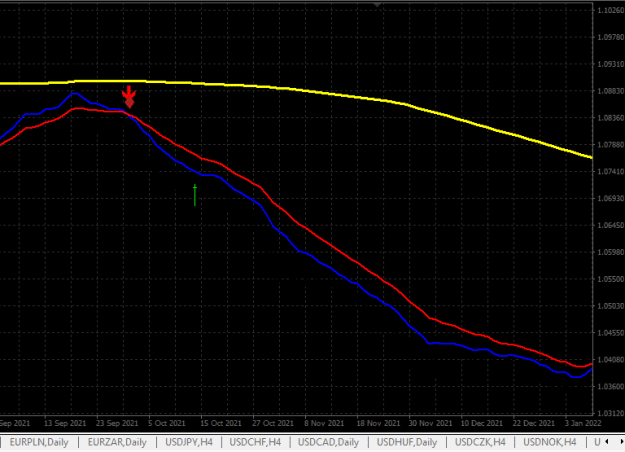Screen dimensions: 625x452
Task: Click the 8 Nov 2021 date label
Action: click(x=324, y=423)
